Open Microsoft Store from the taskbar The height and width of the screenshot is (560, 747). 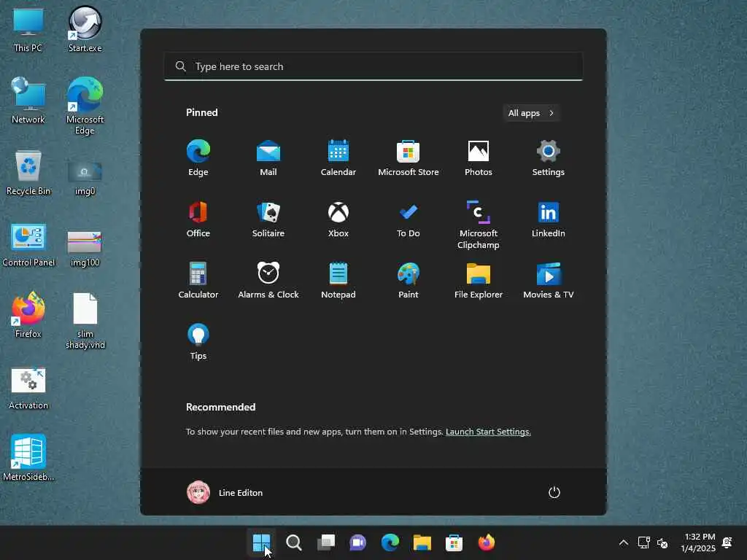(x=454, y=542)
